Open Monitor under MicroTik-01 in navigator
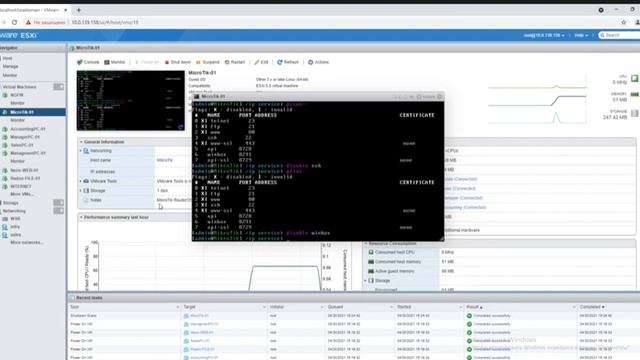The height and width of the screenshot is (360, 640). (x=17, y=120)
